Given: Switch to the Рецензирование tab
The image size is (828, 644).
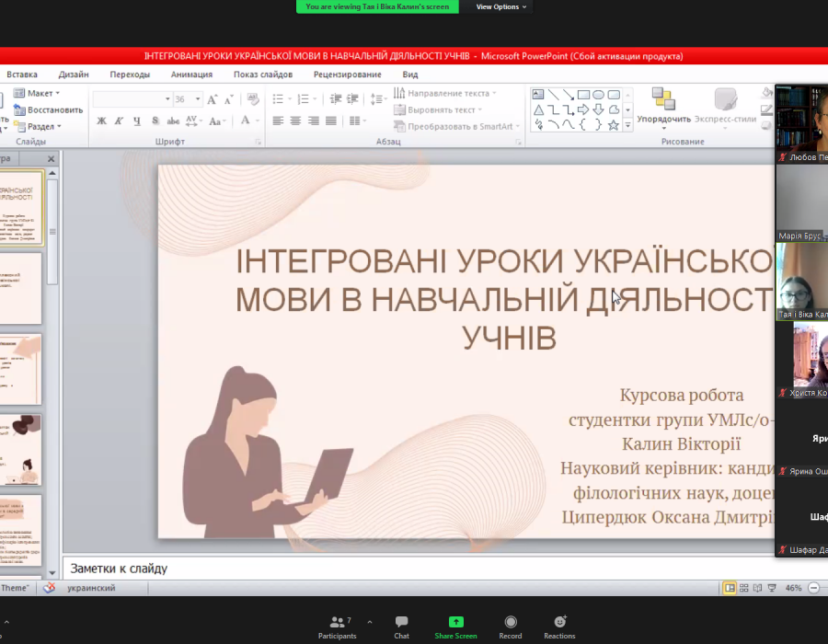Looking at the screenshot, I should pos(347,75).
